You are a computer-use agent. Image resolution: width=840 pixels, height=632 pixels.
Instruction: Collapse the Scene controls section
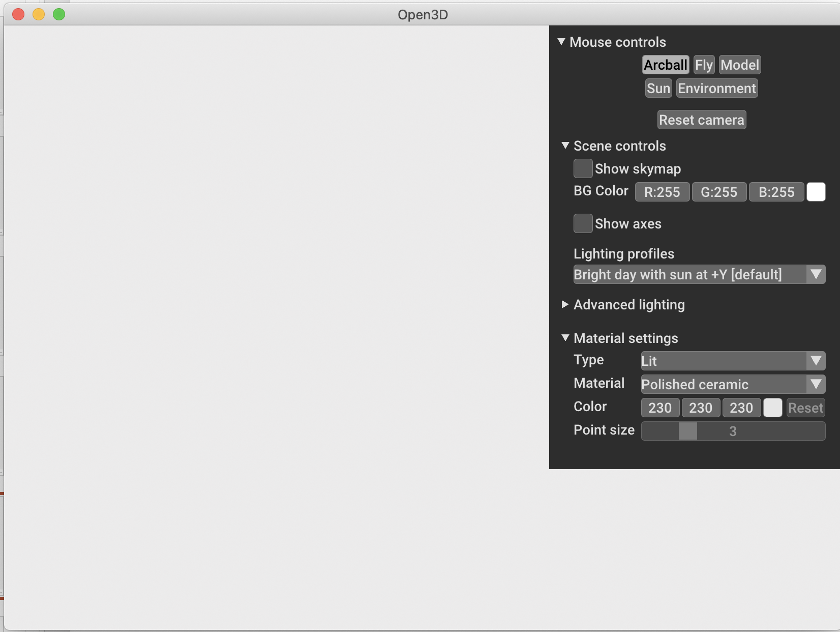[x=565, y=146]
